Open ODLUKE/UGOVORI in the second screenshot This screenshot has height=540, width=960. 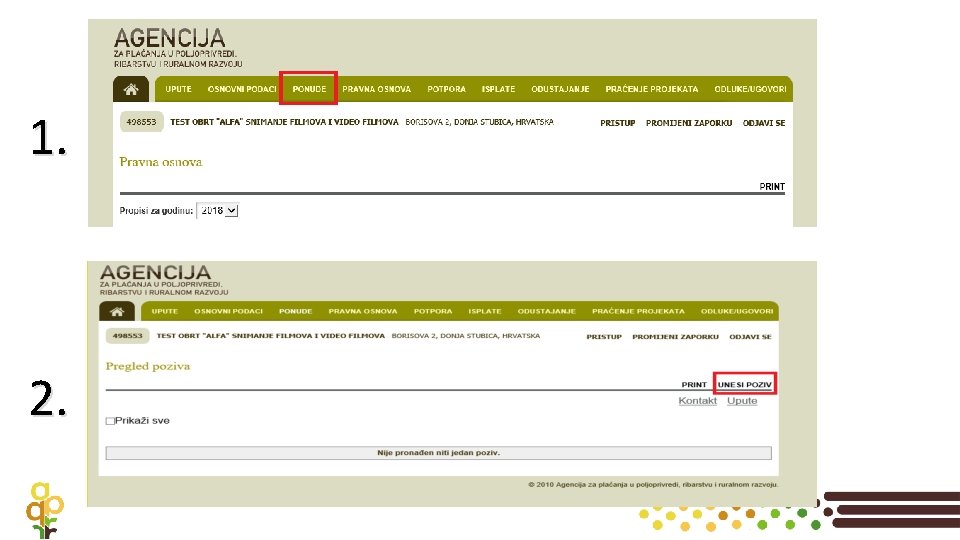click(x=737, y=312)
